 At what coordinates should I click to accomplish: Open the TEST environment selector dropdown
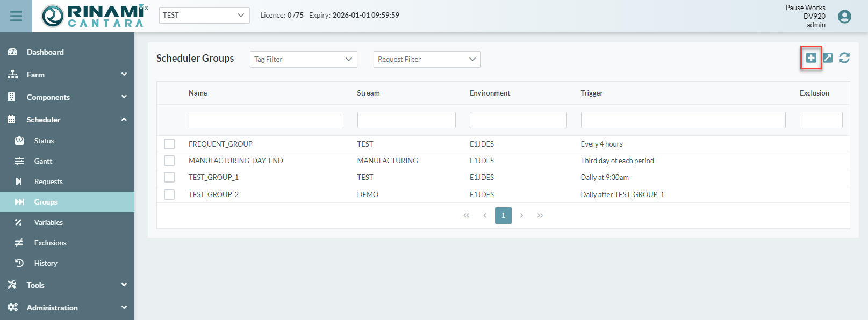pos(204,15)
